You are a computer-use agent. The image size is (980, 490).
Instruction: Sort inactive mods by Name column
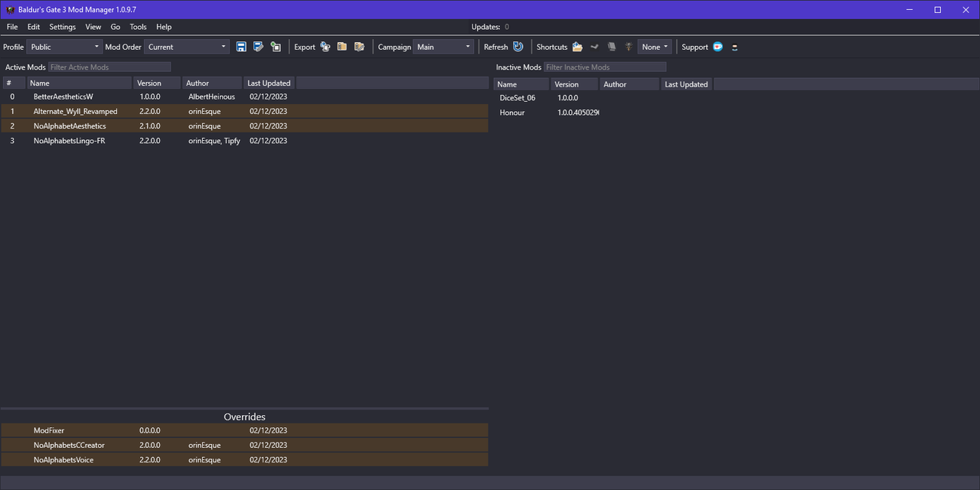click(521, 84)
